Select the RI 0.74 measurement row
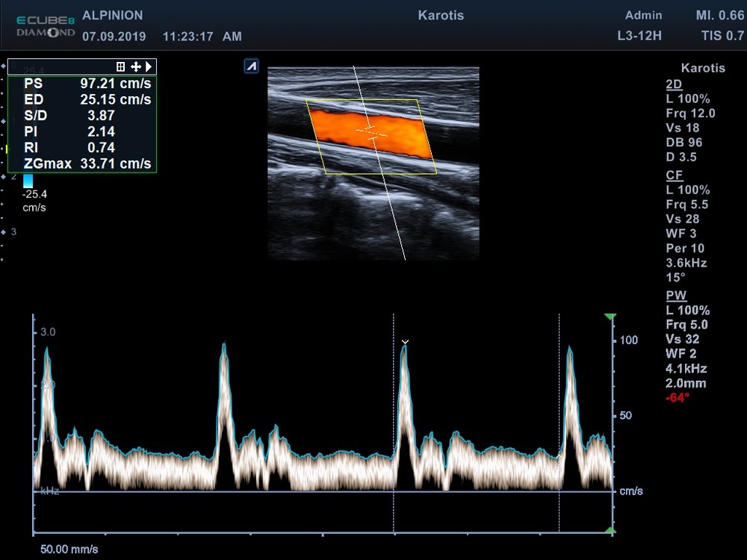The image size is (747, 560). coord(69,148)
